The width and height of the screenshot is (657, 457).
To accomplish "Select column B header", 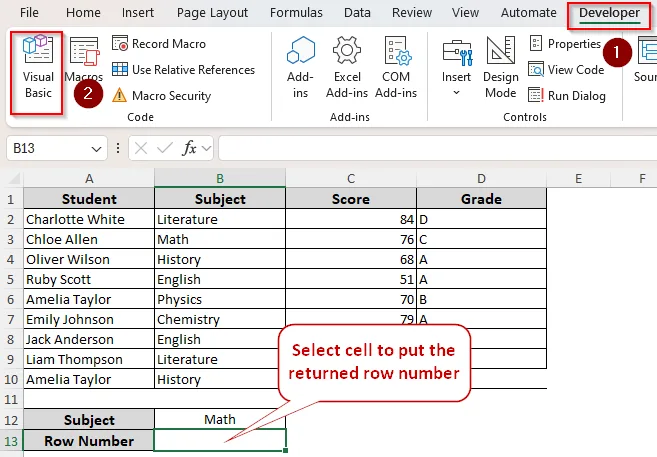I will point(220,179).
